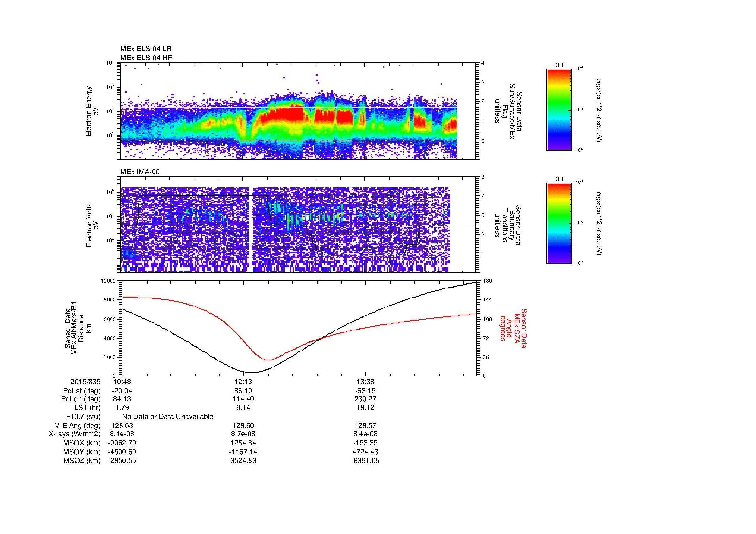Viewport: 756px width, 534px height.
Task: Click the PdLat value '86.10'
Action: click(243, 391)
